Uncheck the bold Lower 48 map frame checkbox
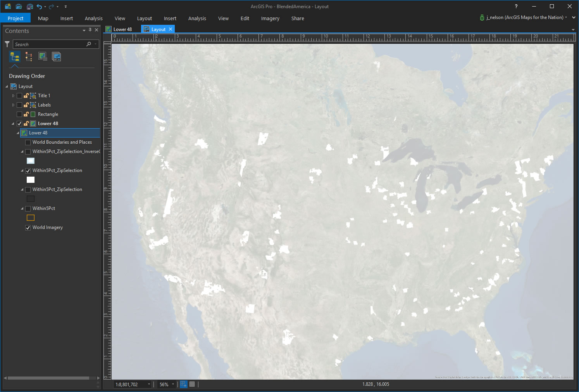This screenshot has width=579, height=392. [x=19, y=124]
